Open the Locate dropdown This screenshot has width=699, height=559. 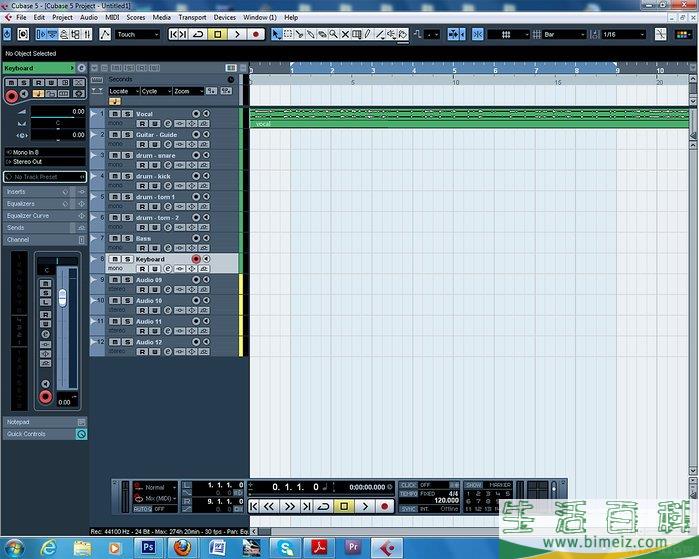pyautogui.click(x=124, y=91)
